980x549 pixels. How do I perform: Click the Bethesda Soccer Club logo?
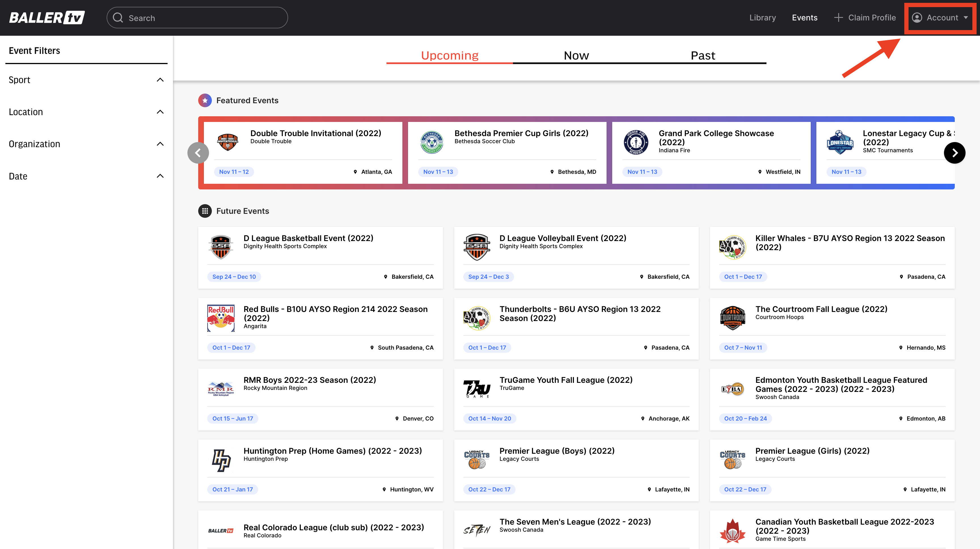point(432,142)
